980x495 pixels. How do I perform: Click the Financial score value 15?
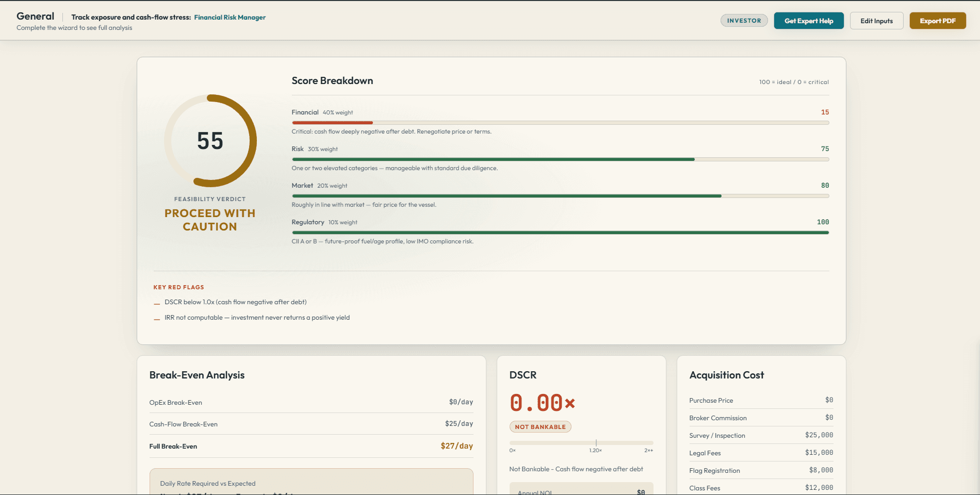tap(825, 112)
